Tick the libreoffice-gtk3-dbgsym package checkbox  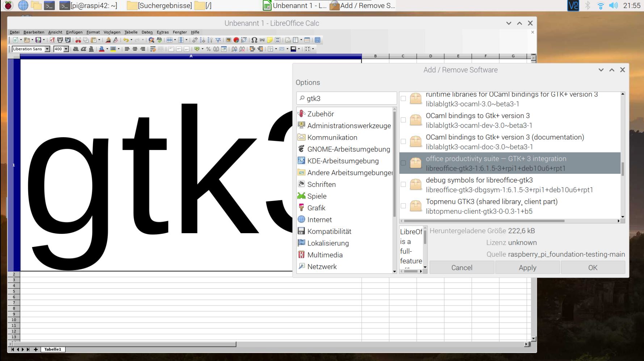click(x=403, y=184)
